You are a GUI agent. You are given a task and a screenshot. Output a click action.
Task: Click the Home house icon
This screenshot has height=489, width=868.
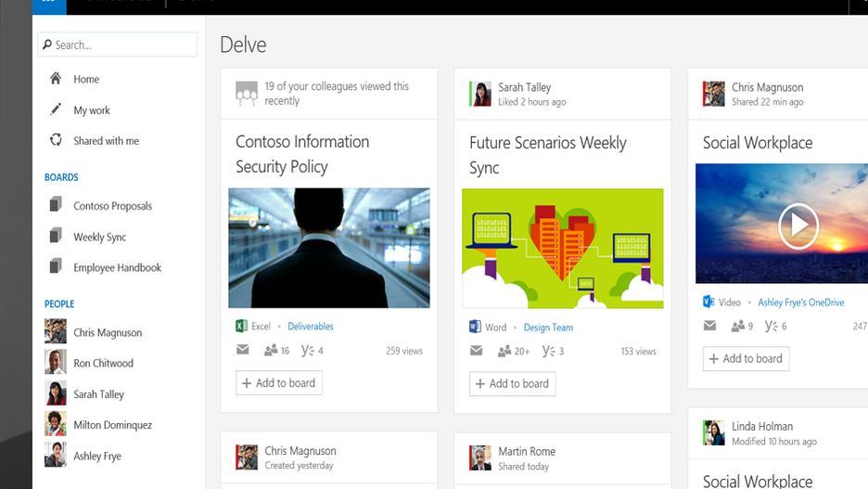56,79
